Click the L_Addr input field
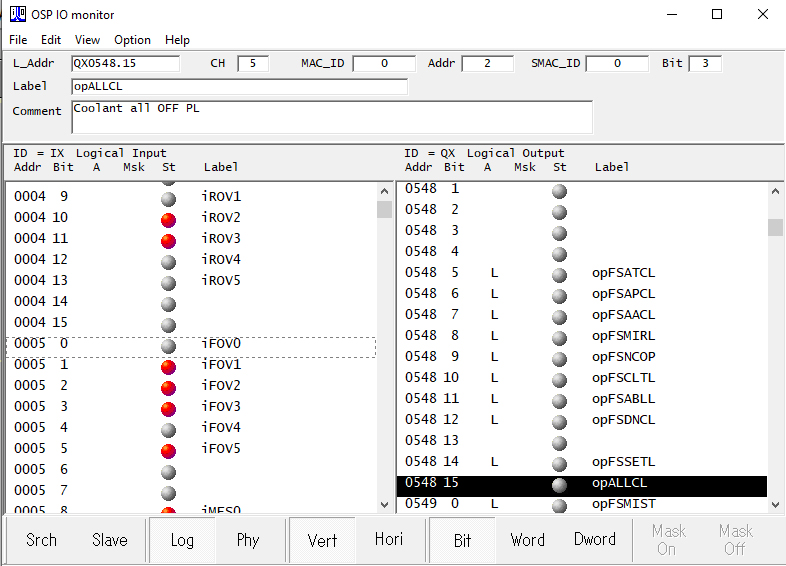 pyautogui.click(x=125, y=63)
